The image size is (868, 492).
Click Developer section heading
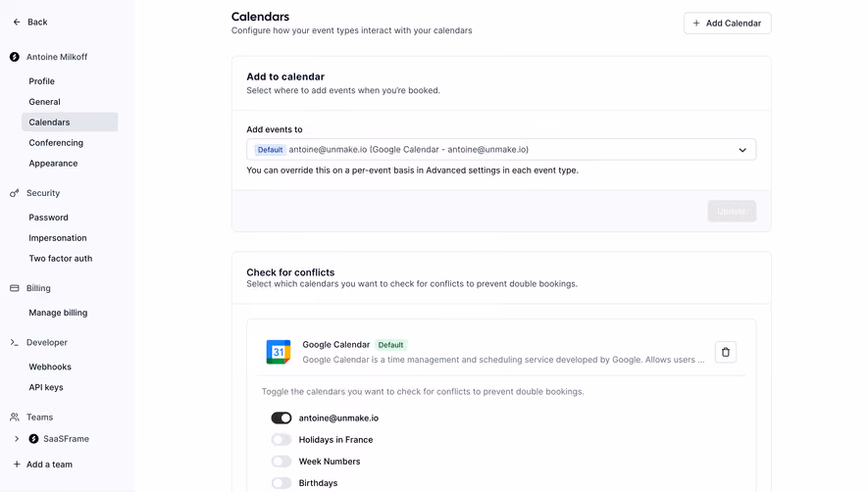tap(46, 343)
